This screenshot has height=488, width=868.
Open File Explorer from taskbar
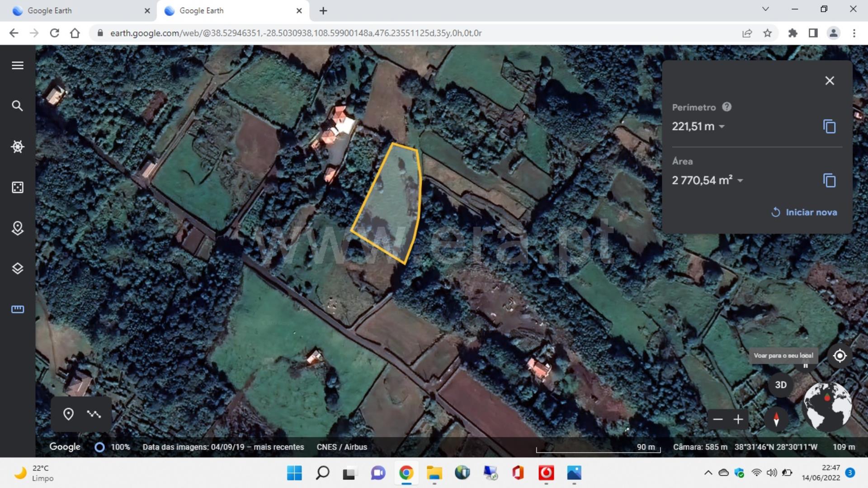click(x=434, y=473)
